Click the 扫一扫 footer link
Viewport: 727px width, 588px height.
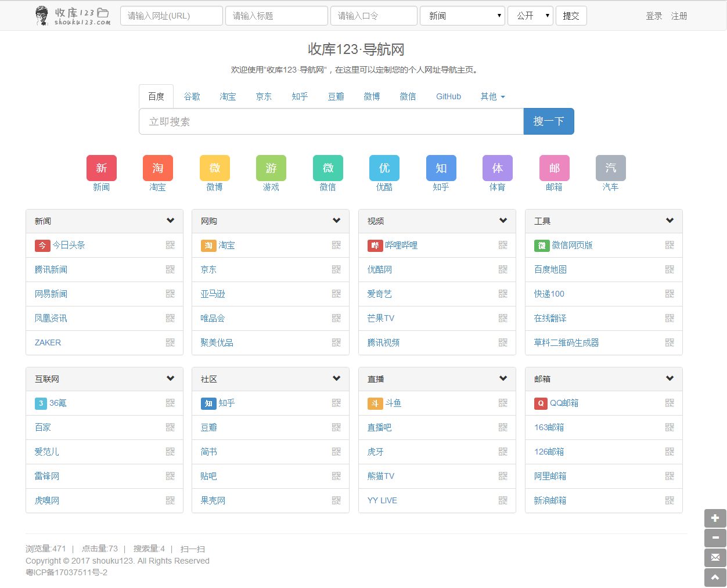[193, 549]
